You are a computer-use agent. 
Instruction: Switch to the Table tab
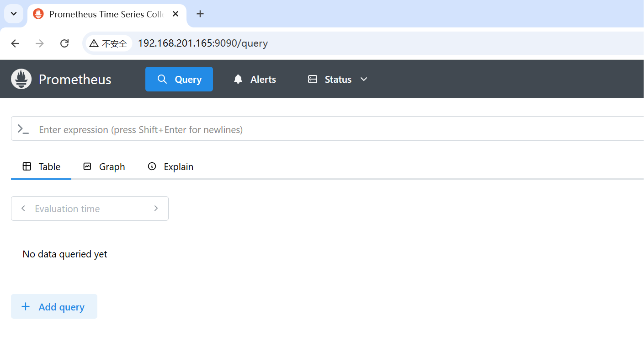[41, 167]
